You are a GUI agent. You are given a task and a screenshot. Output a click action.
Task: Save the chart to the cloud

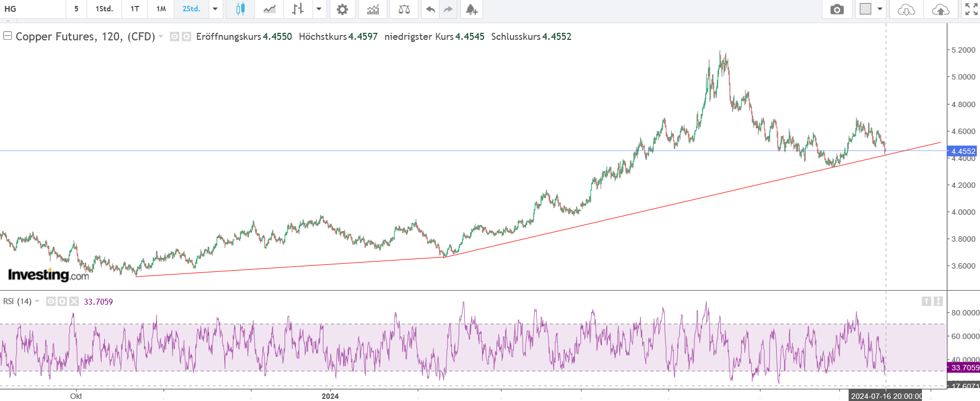[941, 9]
